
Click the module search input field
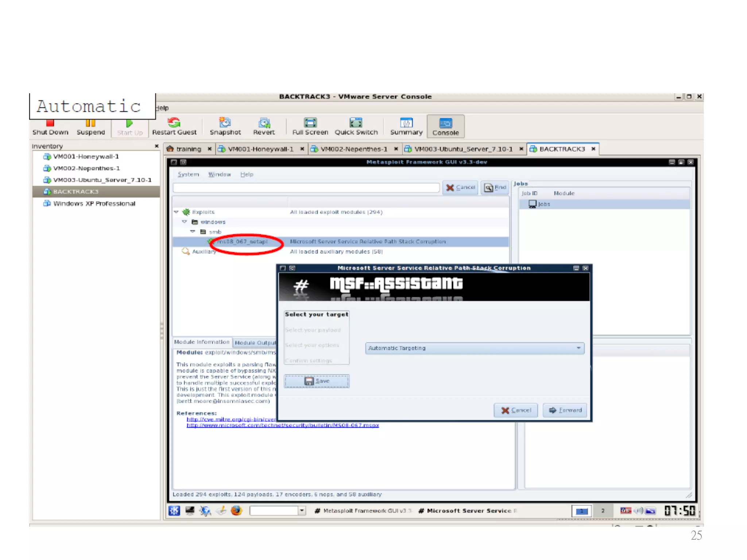(x=306, y=188)
